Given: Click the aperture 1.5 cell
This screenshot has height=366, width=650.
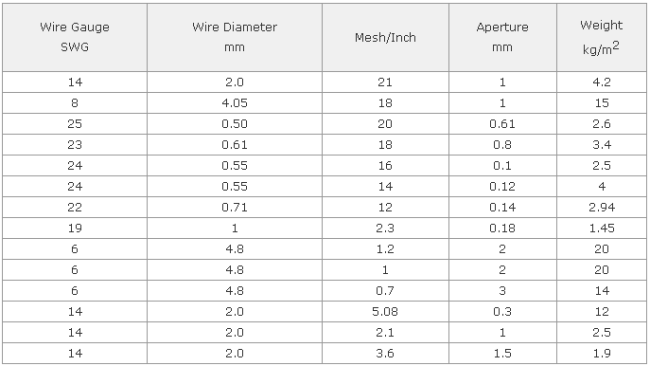Looking at the screenshot, I should (x=502, y=353).
